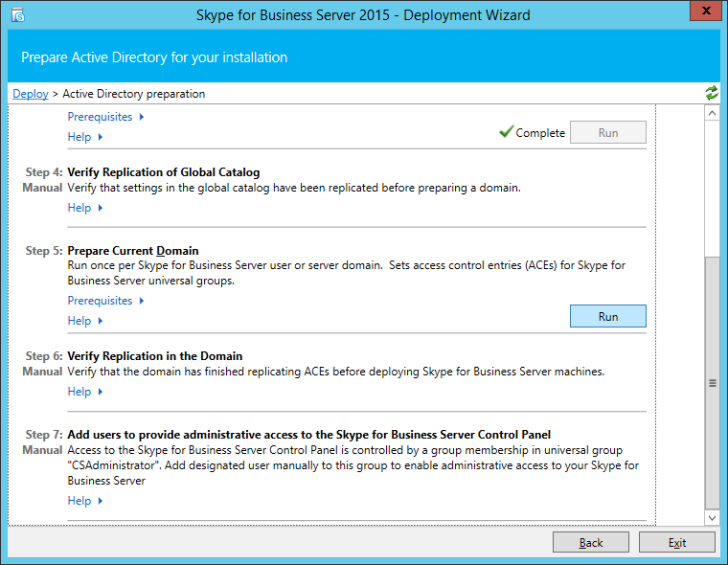The width and height of the screenshot is (728, 565).
Task: Click the green Complete checkmark icon
Action: click(x=506, y=132)
